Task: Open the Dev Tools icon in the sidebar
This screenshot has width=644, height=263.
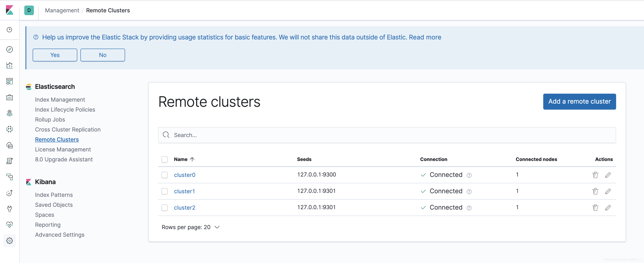Action: coord(10,209)
